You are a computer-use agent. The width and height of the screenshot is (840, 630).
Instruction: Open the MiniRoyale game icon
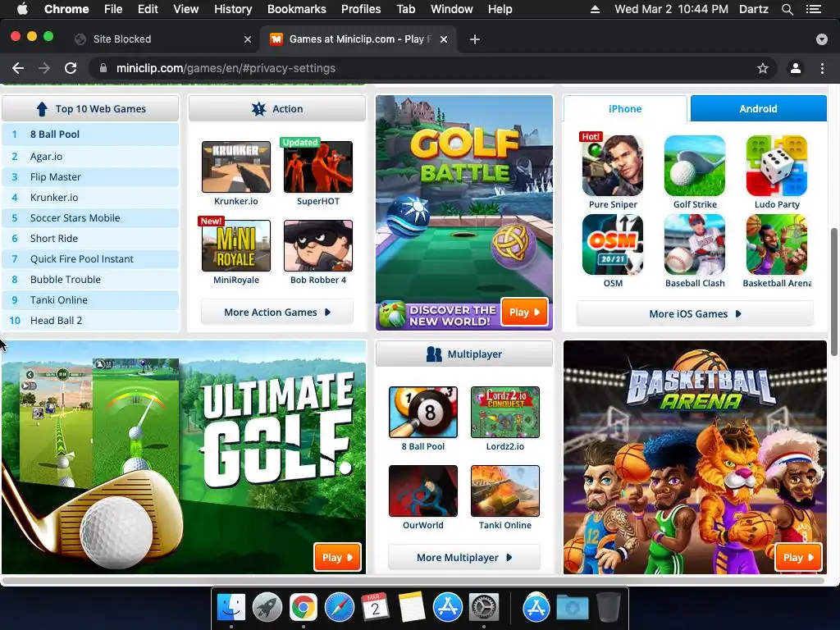235,245
